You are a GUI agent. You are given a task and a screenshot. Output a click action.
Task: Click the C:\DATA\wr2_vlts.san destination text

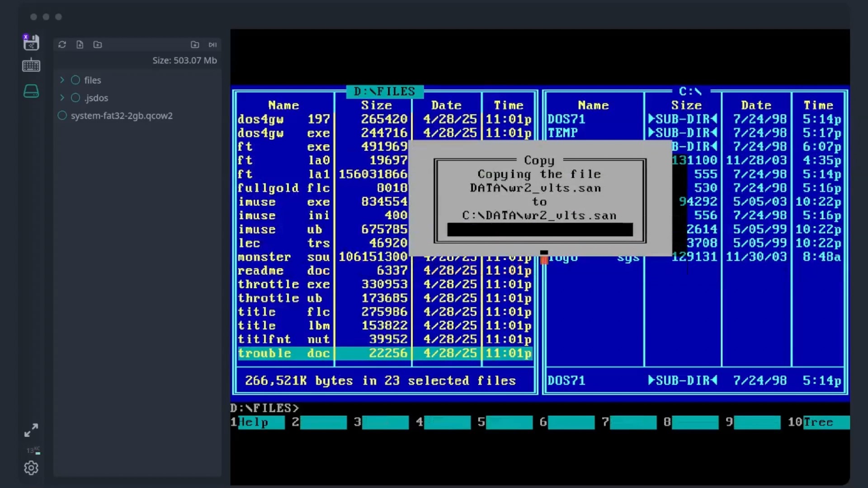(x=539, y=216)
